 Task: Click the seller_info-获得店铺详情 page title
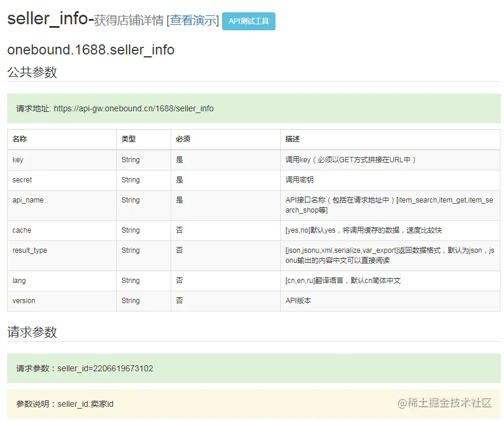(x=85, y=20)
